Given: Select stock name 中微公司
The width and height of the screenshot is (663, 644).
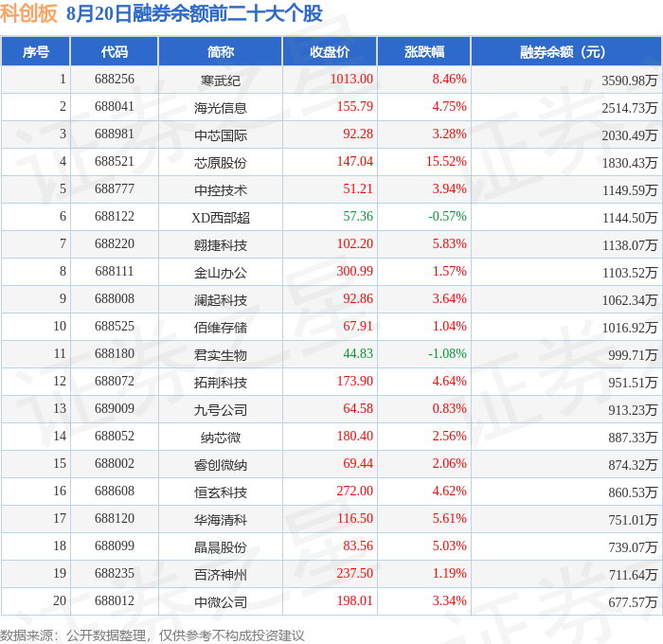Looking at the screenshot, I should [x=221, y=602].
